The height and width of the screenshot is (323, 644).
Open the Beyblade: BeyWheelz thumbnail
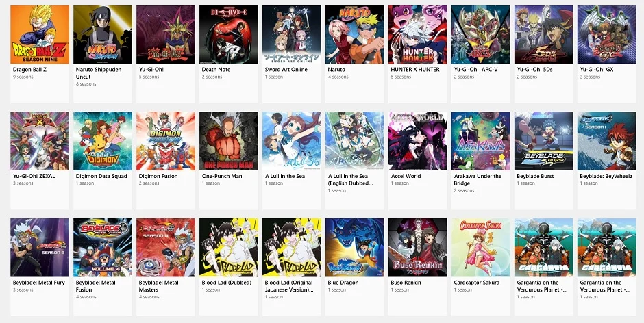(606, 141)
